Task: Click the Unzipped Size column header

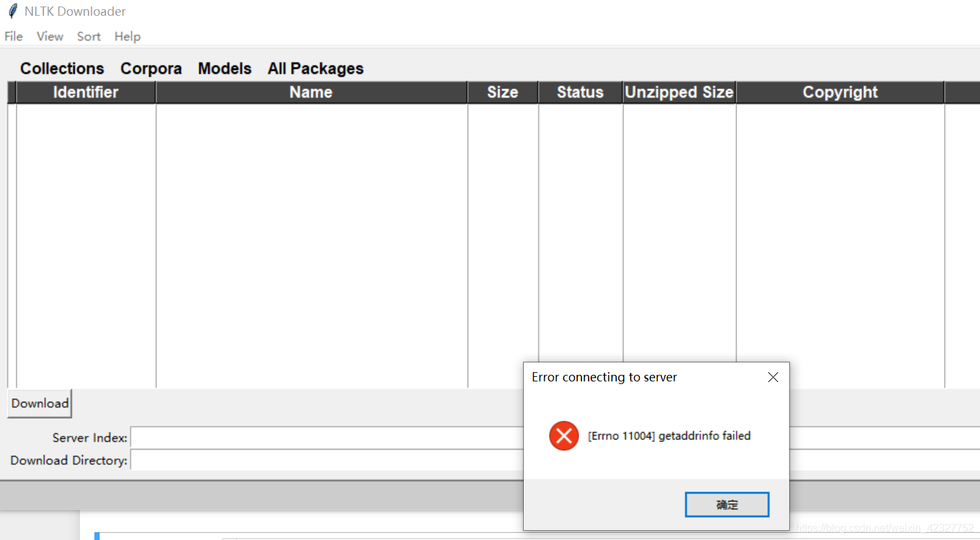Action: 679,92
